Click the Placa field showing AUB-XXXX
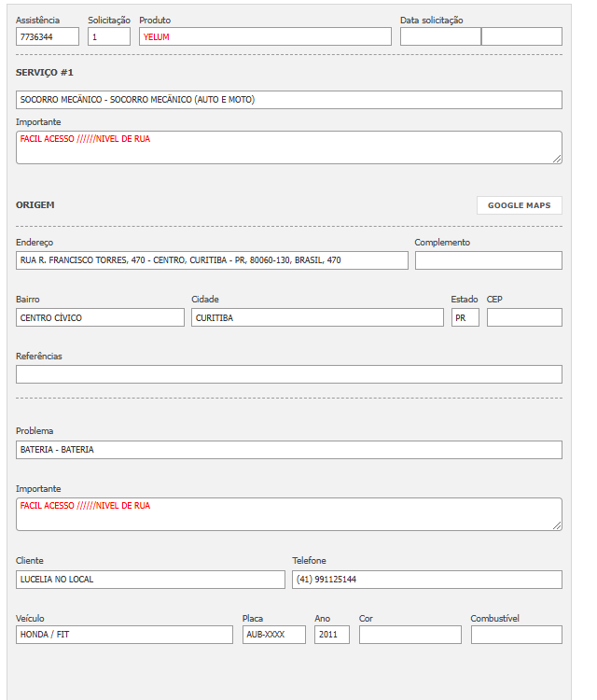The image size is (597, 700). (x=274, y=635)
